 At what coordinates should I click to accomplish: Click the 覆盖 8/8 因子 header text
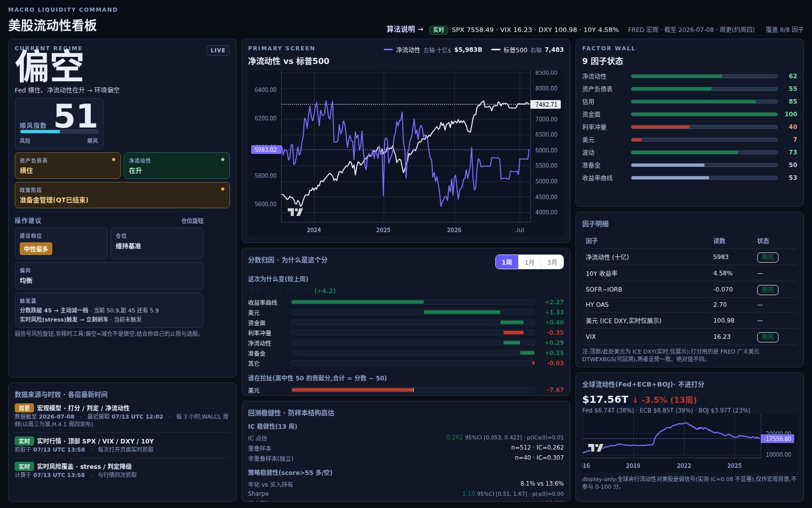tap(785, 30)
